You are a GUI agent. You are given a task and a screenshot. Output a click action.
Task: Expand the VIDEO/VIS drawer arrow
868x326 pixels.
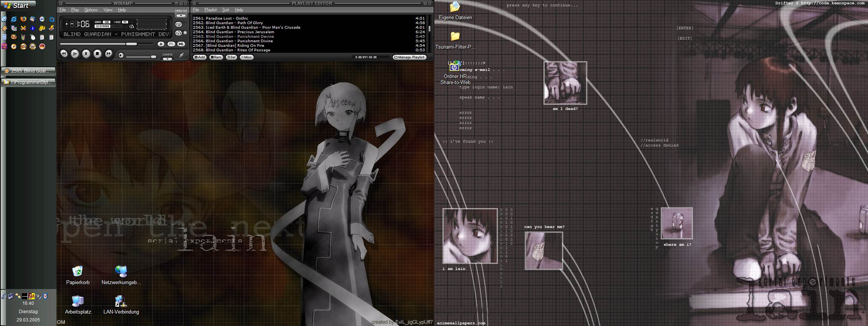coord(181,16)
